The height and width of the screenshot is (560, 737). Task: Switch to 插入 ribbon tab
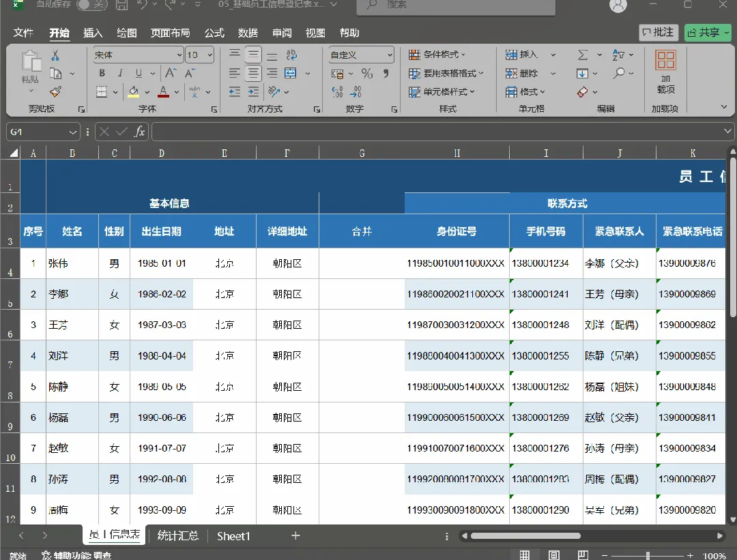pyautogui.click(x=93, y=33)
